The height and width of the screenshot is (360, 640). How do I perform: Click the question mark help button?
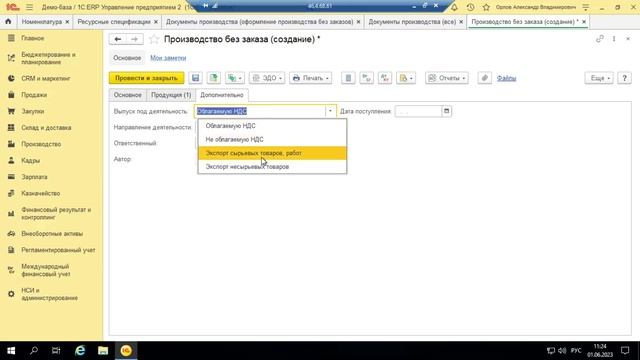click(x=624, y=78)
